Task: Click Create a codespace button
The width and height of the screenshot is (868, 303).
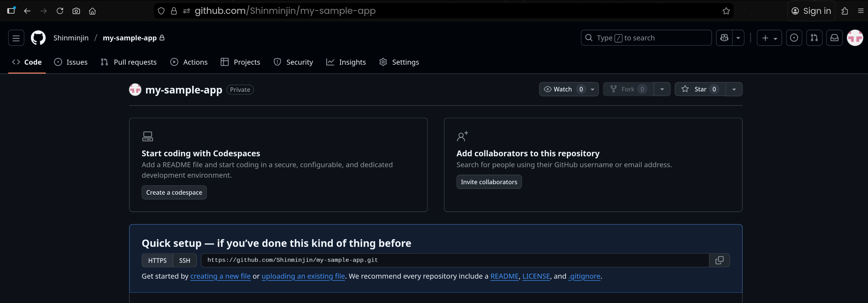Action: click(x=174, y=192)
